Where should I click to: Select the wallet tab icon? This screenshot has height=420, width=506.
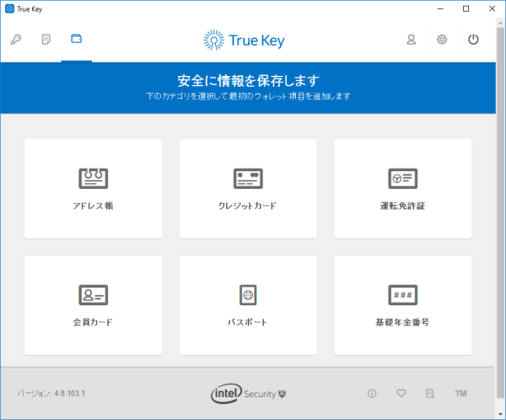(x=77, y=39)
